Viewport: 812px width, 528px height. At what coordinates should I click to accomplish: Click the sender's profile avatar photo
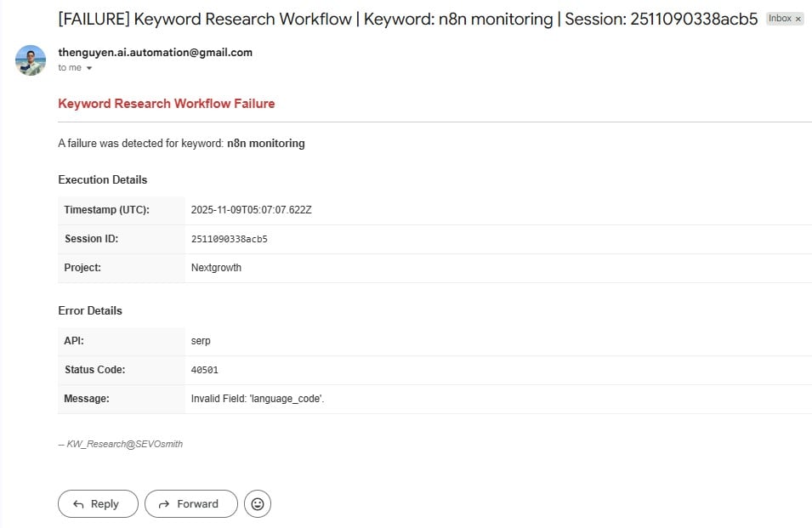(31, 60)
